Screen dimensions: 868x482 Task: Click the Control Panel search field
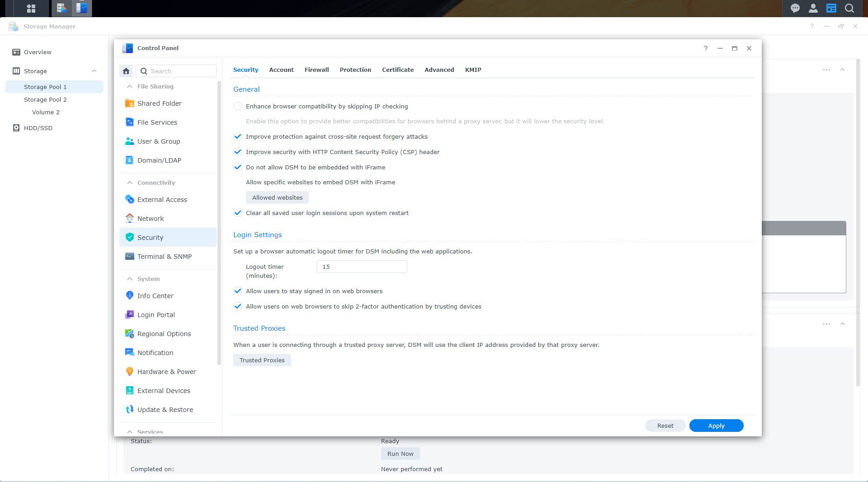tap(176, 71)
